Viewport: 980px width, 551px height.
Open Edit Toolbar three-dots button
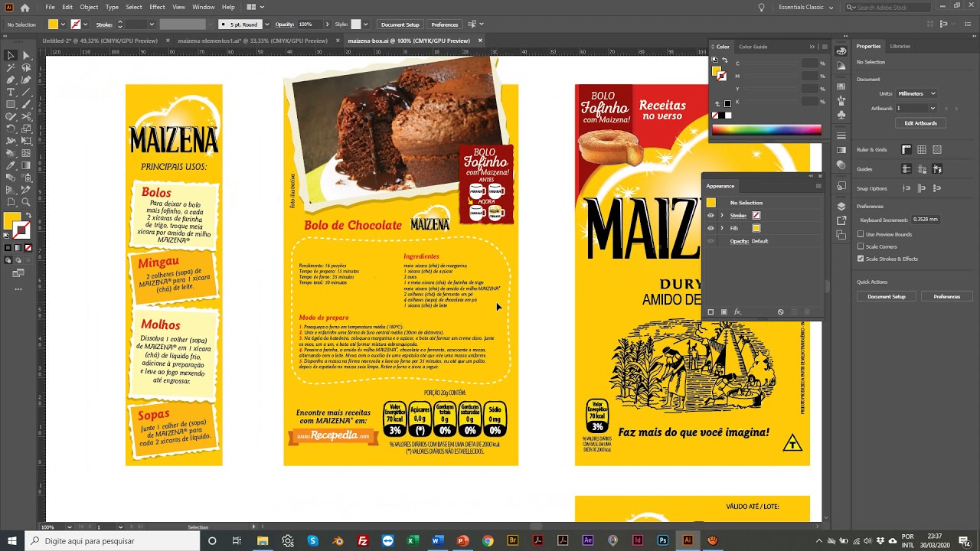tap(18, 289)
